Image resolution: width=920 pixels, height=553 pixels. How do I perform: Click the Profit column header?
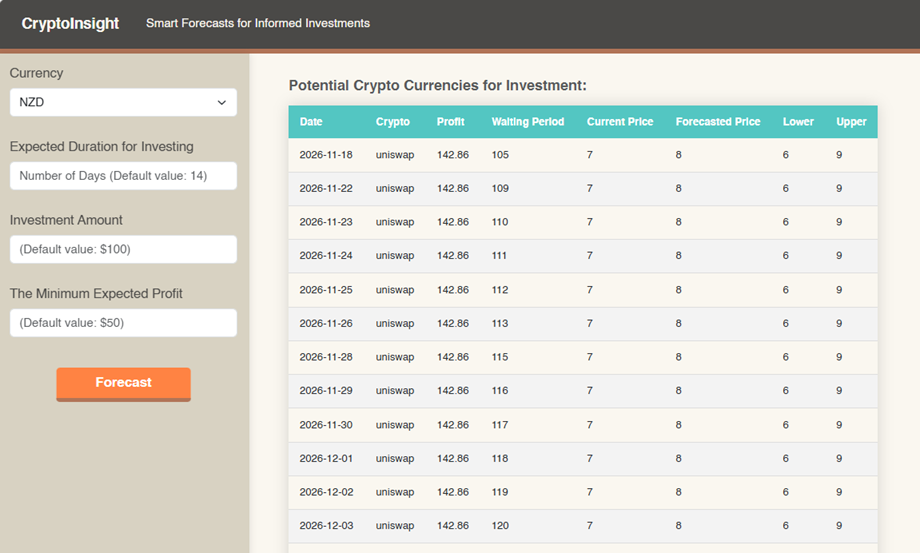(450, 121)
